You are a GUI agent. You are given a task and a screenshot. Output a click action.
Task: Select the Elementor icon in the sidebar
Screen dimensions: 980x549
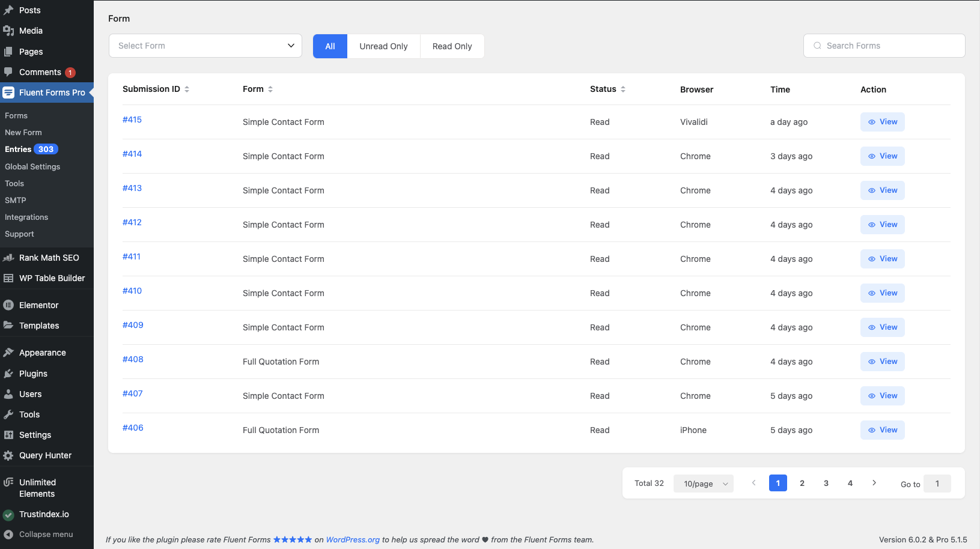coord(8,305)
